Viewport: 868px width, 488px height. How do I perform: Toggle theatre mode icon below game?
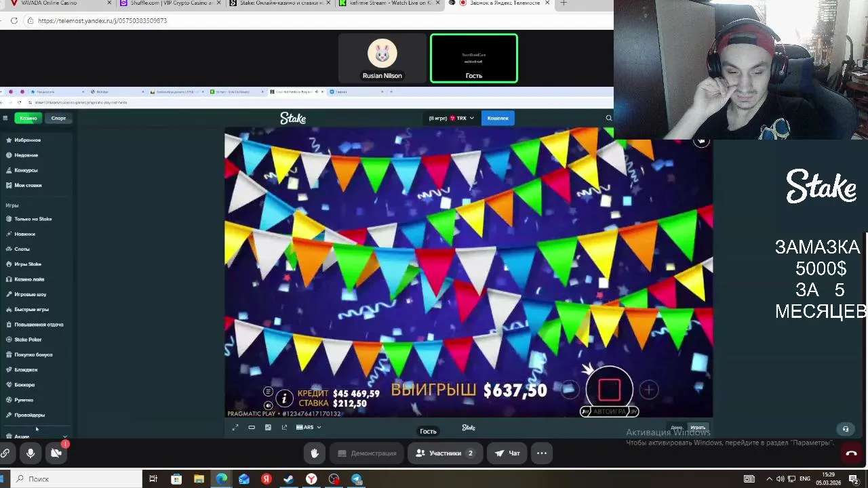(252, 428)
